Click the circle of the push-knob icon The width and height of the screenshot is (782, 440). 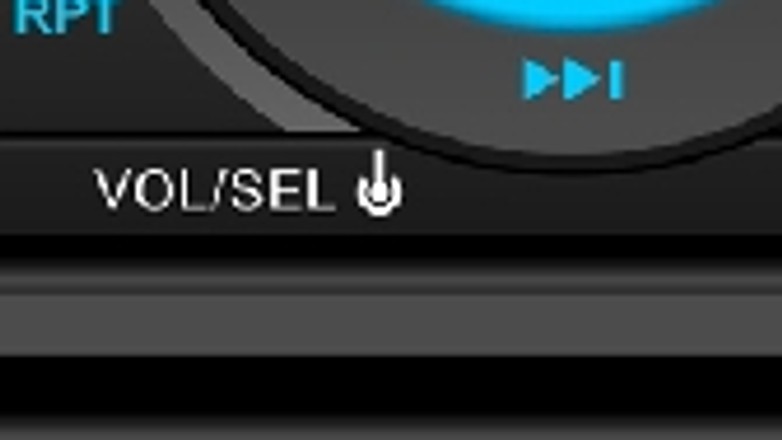coord(379,195)
